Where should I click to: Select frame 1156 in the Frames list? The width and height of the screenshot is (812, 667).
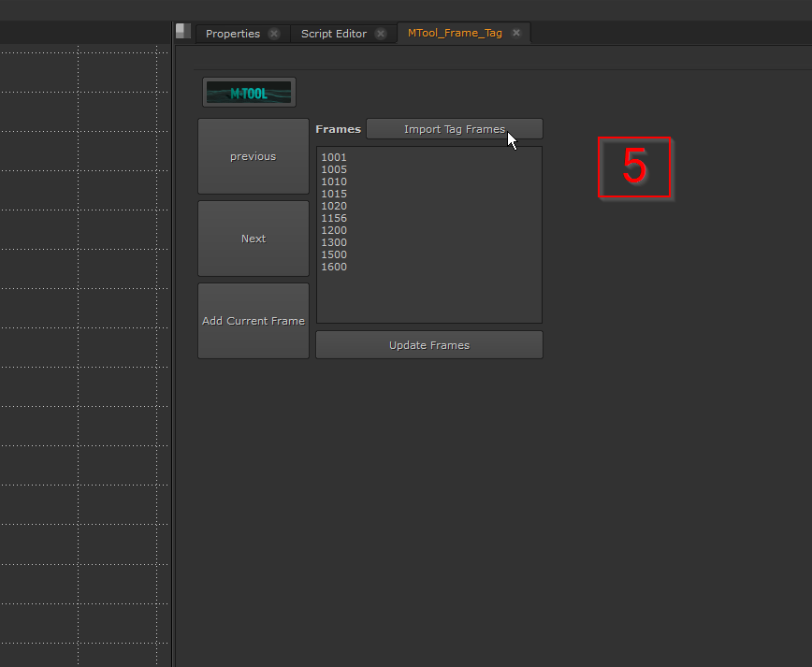click(x=334, y=218)
